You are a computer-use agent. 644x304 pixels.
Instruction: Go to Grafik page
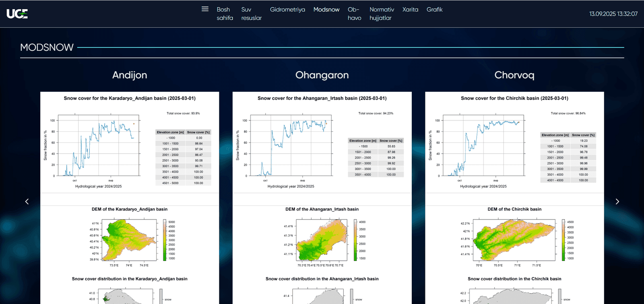pyautogui.click(x=434, y=10)
